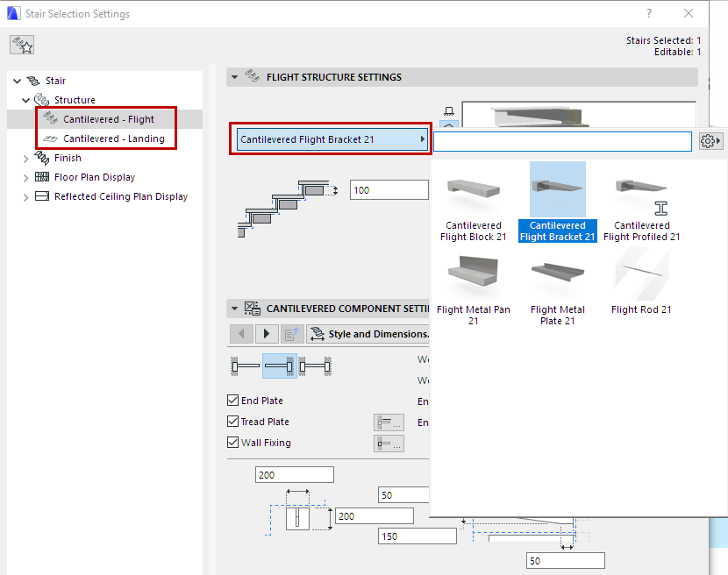Open Cantilevered Flight Bracket 21 dropdown
Screen dimensions: 728x575
tap(332, 139)
